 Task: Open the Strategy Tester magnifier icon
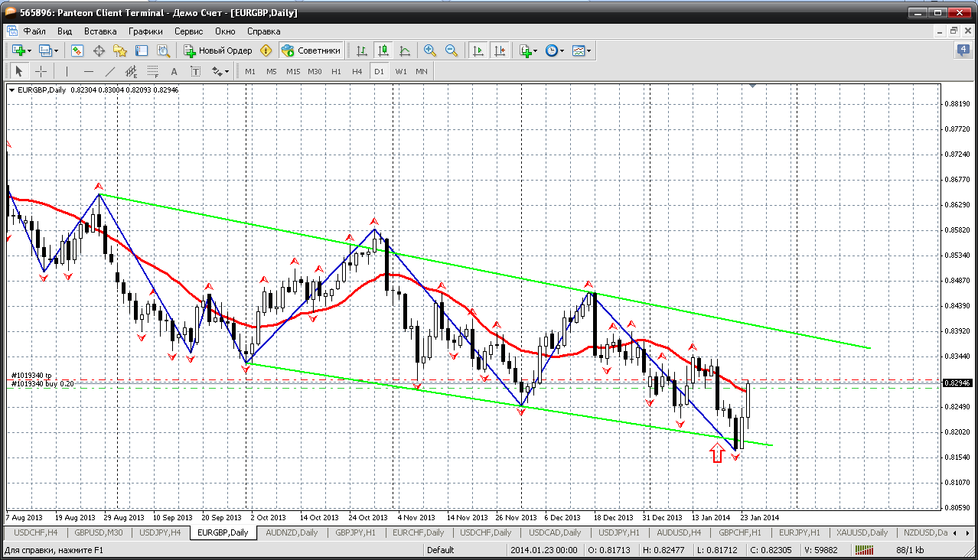(163, 50)
